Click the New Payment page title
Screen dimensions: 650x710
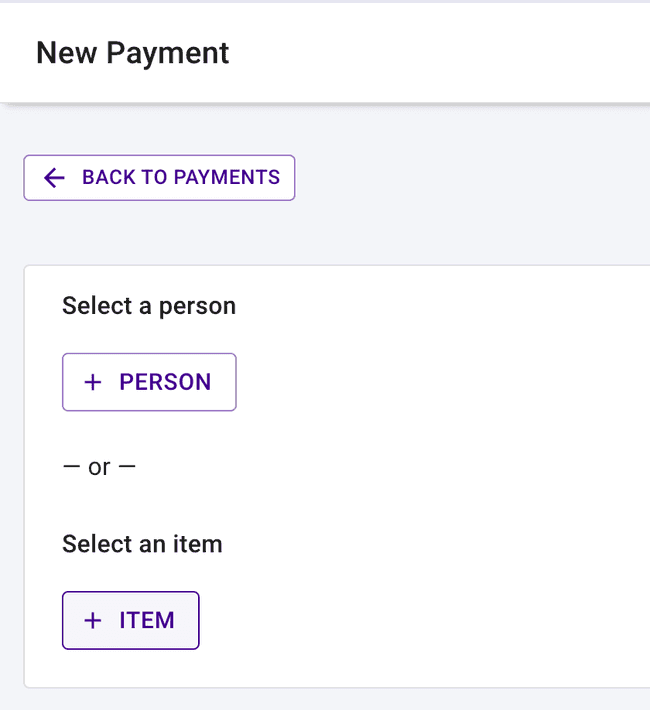[132, 53]
